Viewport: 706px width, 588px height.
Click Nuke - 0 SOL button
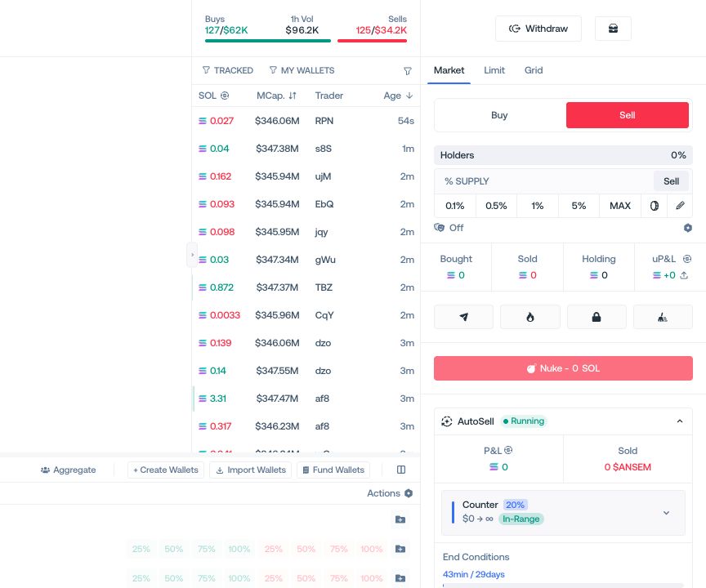[x=563, y=368]
